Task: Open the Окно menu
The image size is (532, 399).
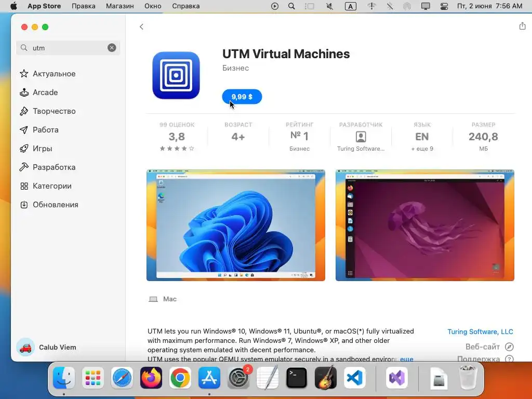Action: 153,6
